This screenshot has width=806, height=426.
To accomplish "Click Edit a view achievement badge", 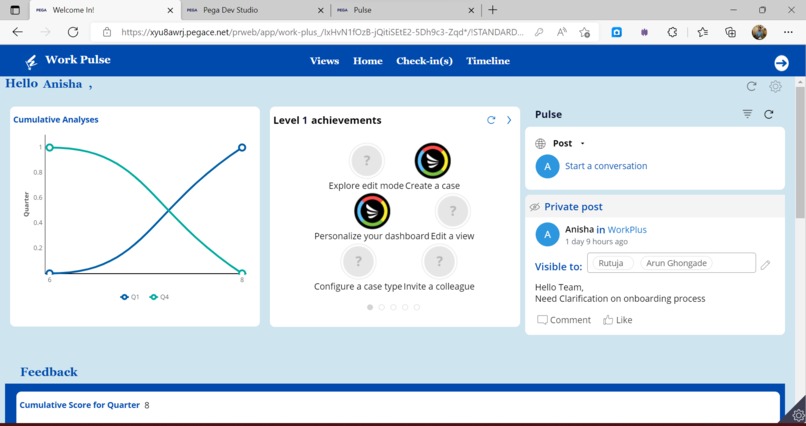I will coord(452,211).
